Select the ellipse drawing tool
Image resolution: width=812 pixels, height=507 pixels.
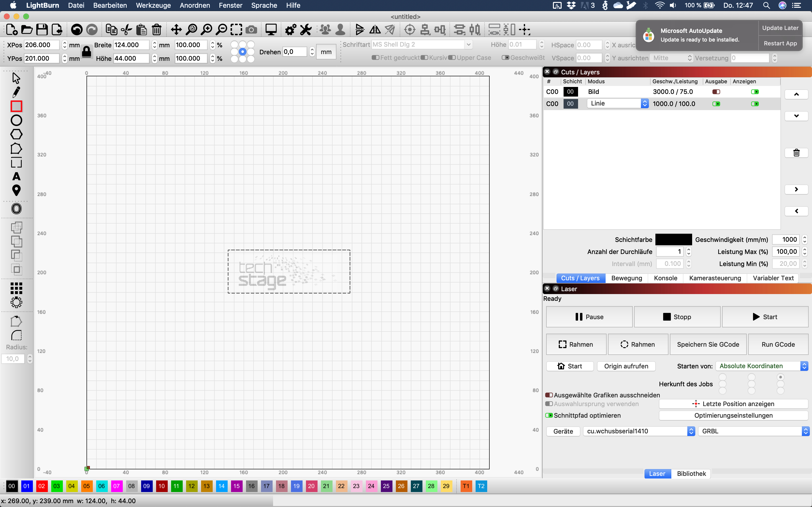point(16,120)
